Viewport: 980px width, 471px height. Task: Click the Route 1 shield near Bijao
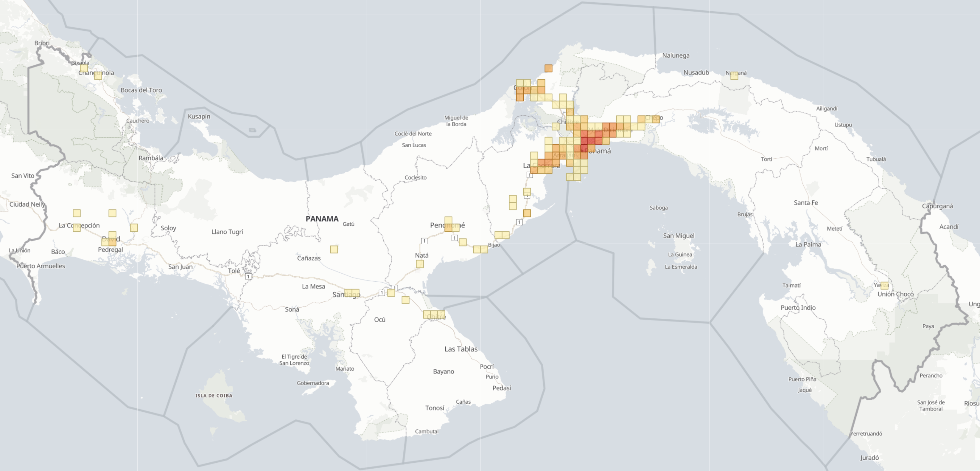click(x=520, y=222)
